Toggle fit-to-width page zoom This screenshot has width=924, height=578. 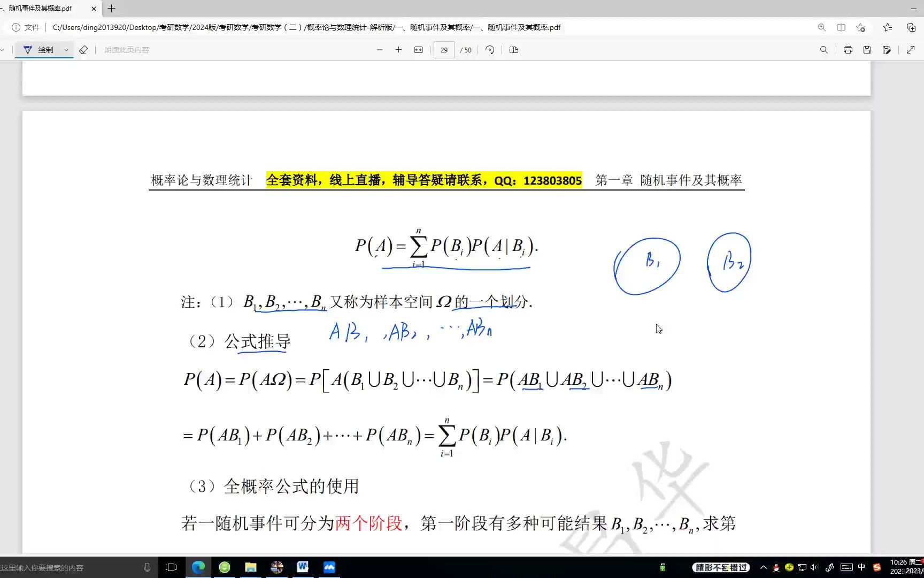419,50
